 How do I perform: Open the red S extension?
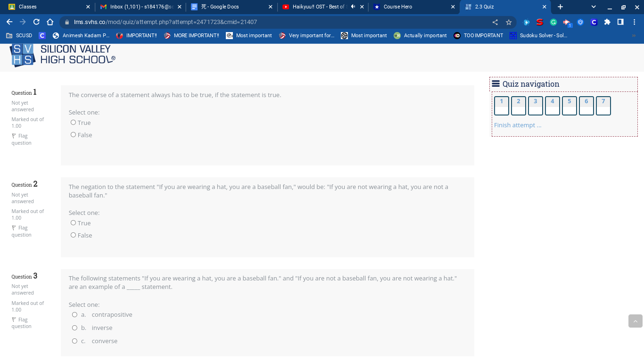[540, 22]
